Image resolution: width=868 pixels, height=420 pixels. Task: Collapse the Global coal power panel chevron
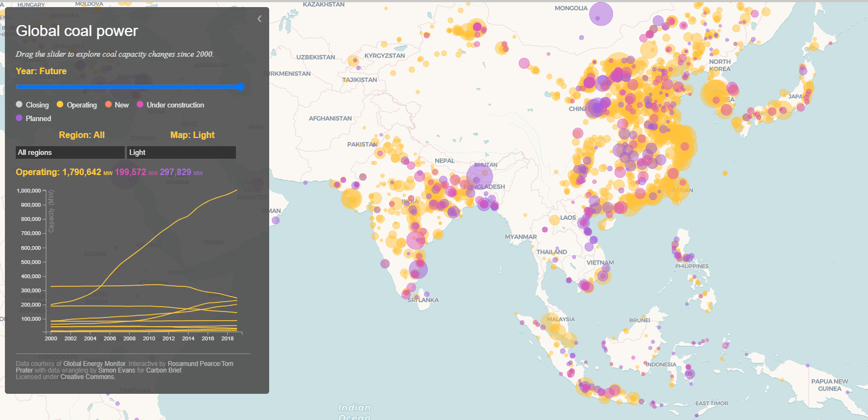point(259,19)
